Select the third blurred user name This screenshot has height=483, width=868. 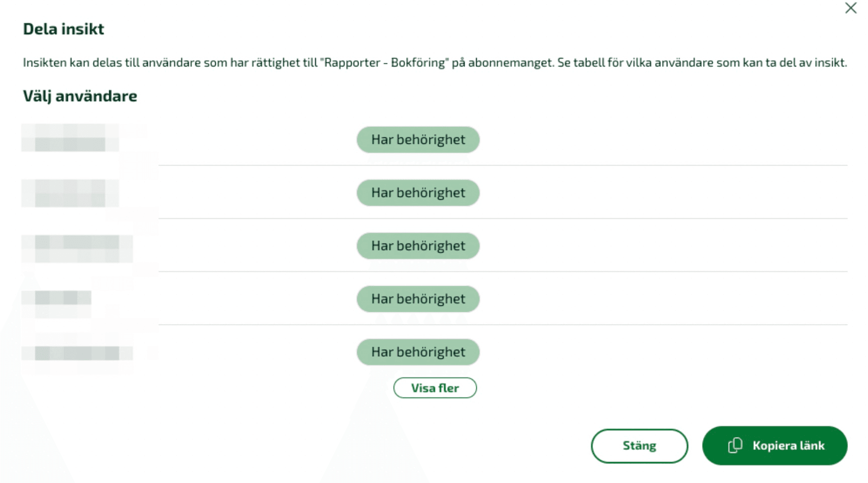point(77,248)
